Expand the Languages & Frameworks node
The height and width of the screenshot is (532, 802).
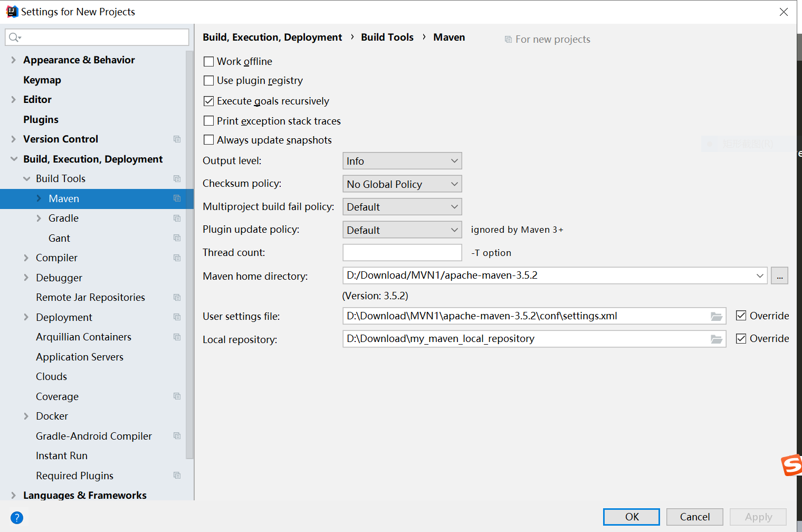tap(14, 496)
